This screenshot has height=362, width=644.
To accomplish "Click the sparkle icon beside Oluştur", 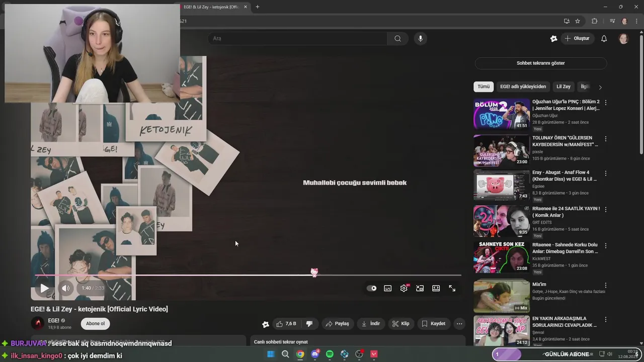I will (x=553, y=38).
